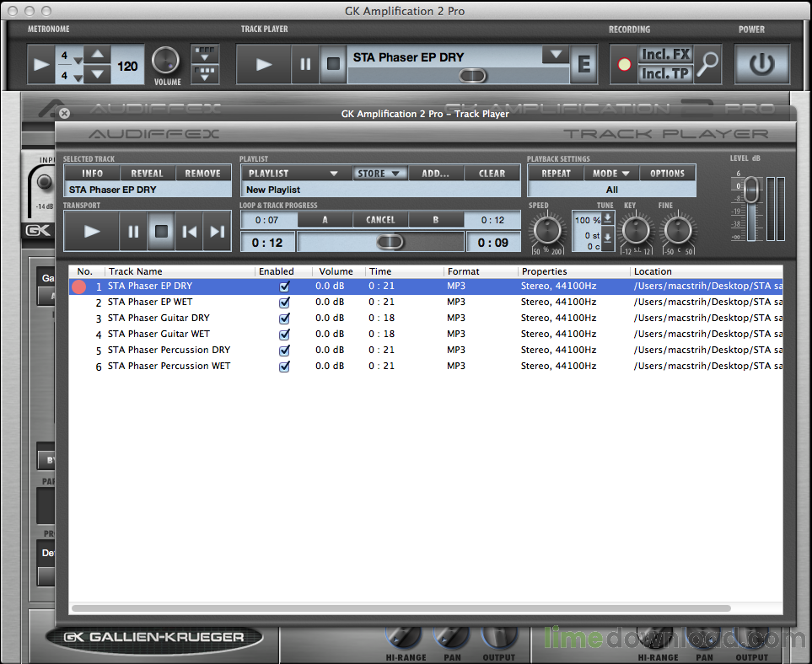812x664 pixels.
Task: Open the playback MODE dropdown
Action: click(611, 174)
